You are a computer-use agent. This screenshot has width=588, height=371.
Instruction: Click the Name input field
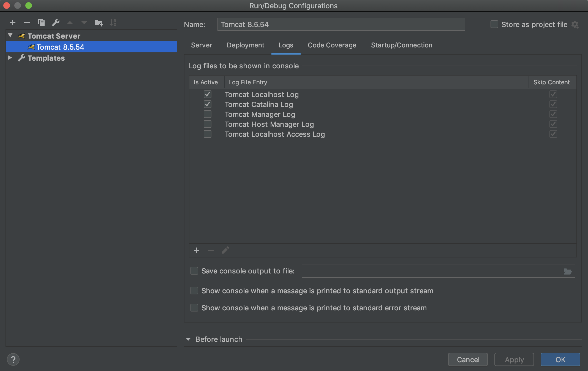[341, 25]
